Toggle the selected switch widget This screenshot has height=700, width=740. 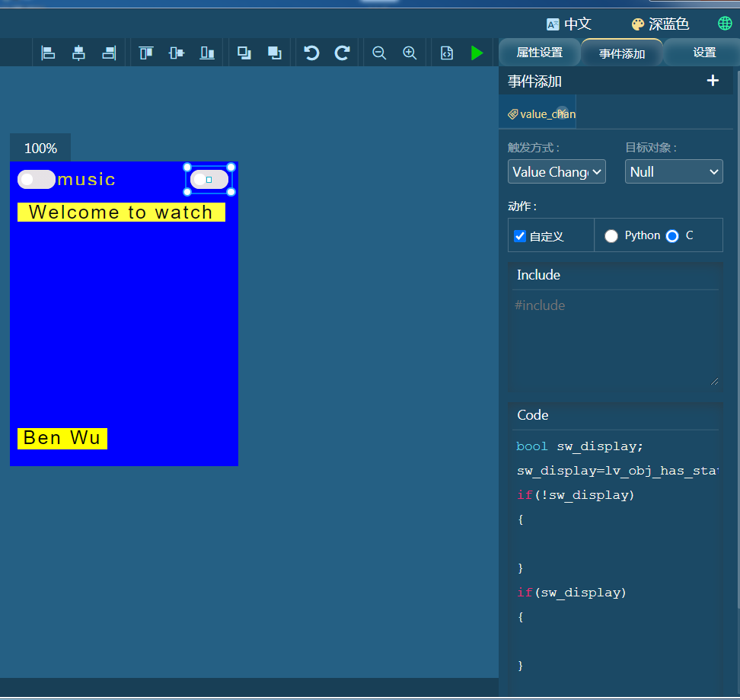(209, 179)
